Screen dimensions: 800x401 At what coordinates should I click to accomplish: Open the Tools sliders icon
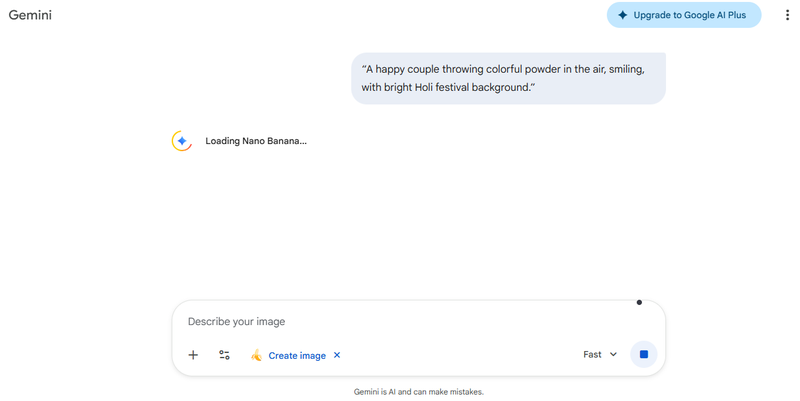click(224, 355)
